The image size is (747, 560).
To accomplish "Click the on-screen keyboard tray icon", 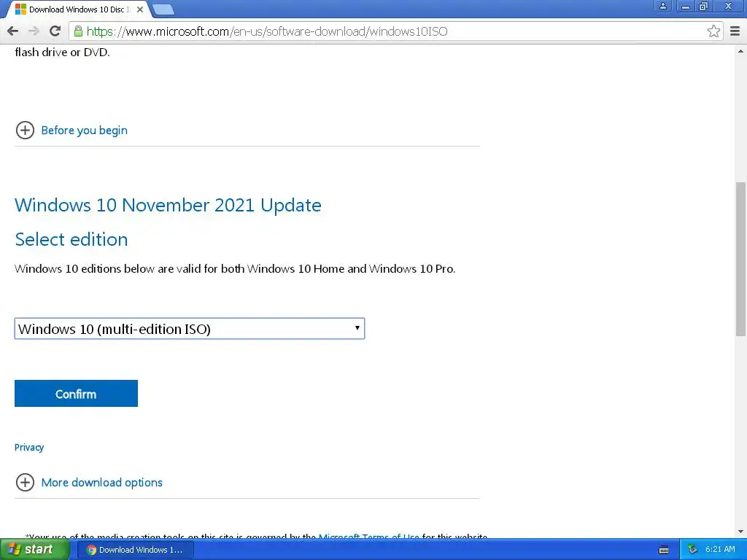I will 664,550.
